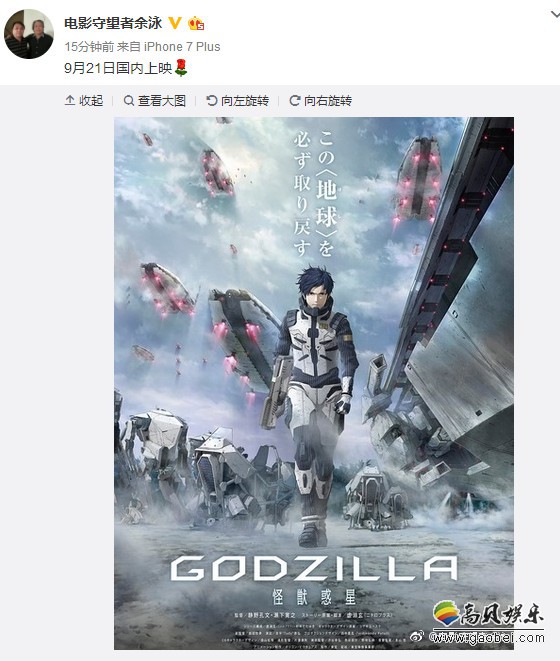Open the www.gaobei.com watermark link
Viewport: 560px width, 661px height.
coord(486,637)
